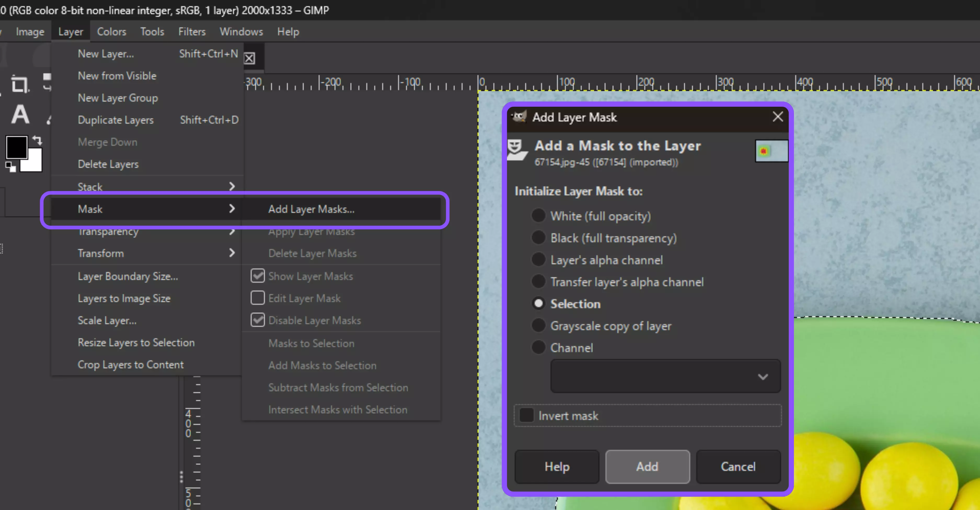Image resolution: width=980 pixels, height=510 pixels.
Task: Enable the Edit Layer Mask checkbox
Action: pos(258,298)
